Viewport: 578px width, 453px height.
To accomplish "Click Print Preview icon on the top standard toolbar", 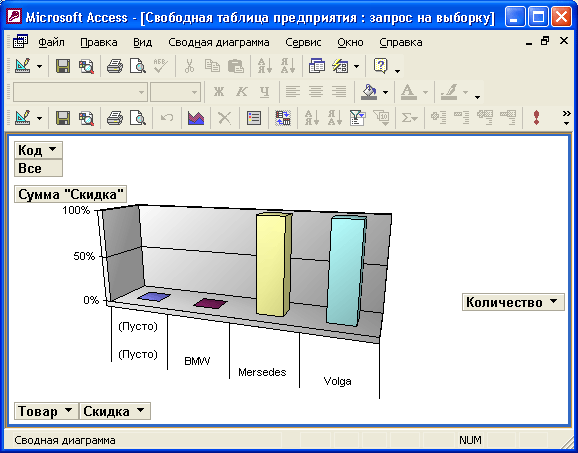I will (138, 66).
